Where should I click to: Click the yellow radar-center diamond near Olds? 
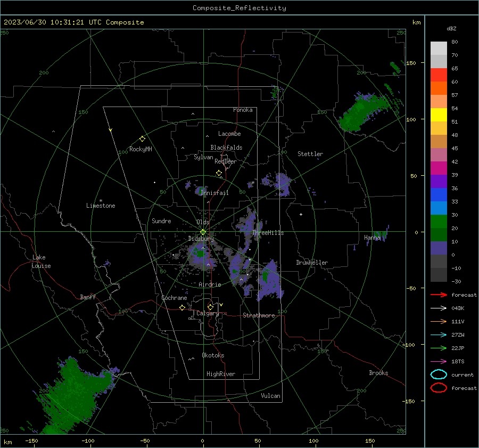pos(203,232)
